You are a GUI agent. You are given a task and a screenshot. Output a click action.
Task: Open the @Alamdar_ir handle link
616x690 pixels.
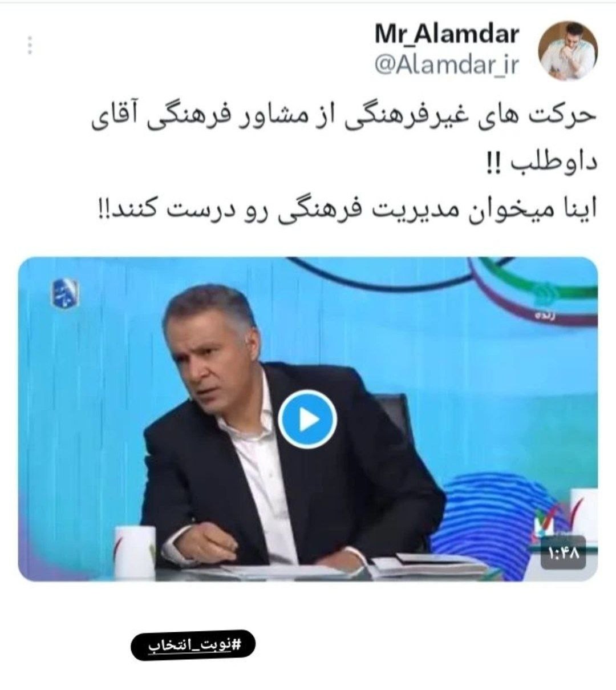pyautogui.click(x=447, y=65)
